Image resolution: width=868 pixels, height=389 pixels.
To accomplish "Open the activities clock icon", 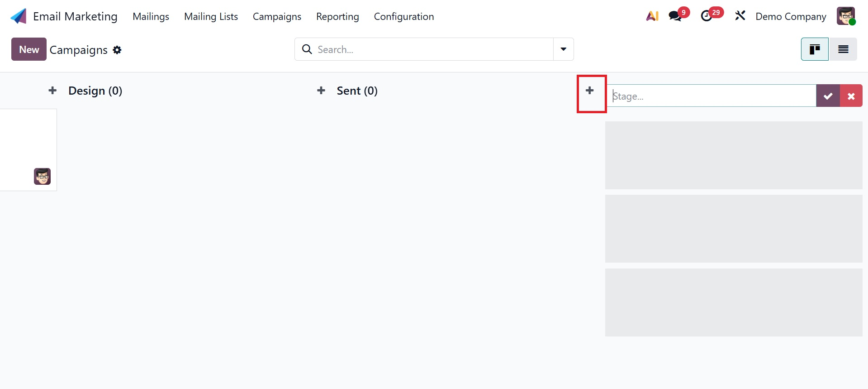I will tap(707, 16).
